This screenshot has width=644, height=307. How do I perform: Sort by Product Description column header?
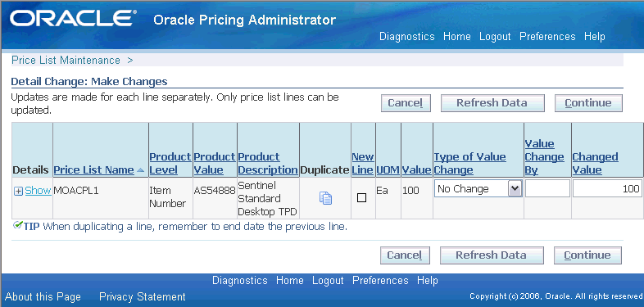point(268,164)
